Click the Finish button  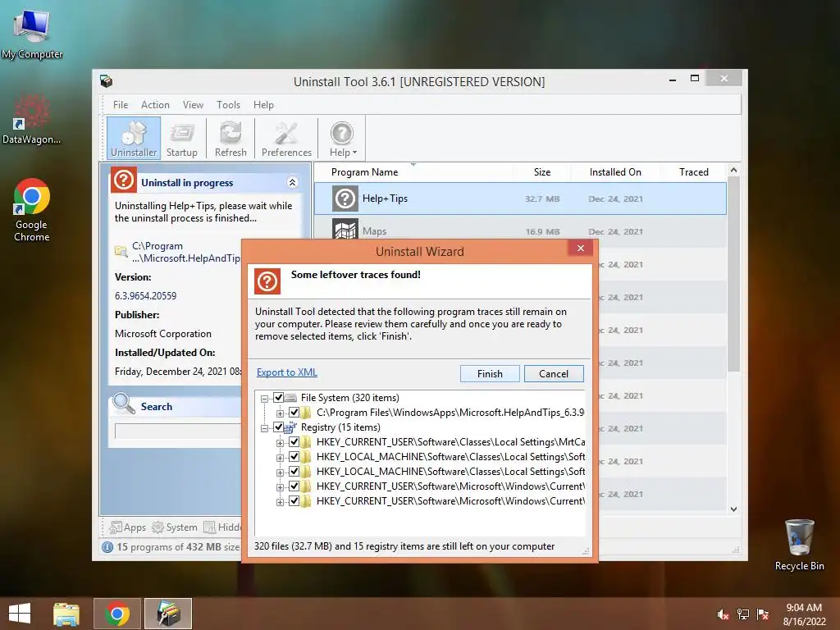490,373
